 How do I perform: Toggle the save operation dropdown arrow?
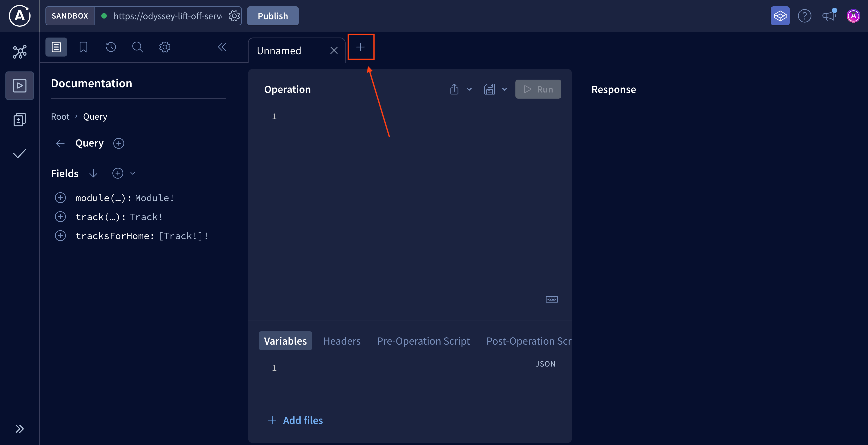coord(505,89)
